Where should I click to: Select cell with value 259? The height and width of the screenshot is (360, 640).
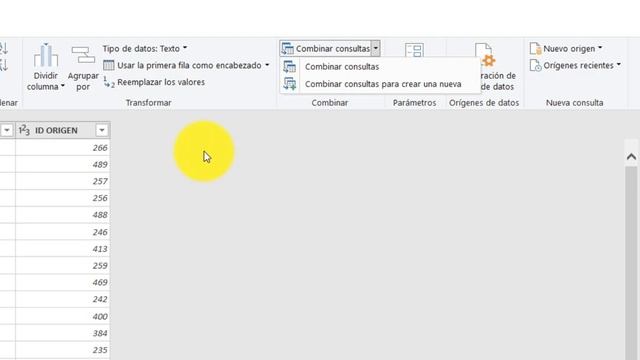pyautogui.click(x=63, y=265)
